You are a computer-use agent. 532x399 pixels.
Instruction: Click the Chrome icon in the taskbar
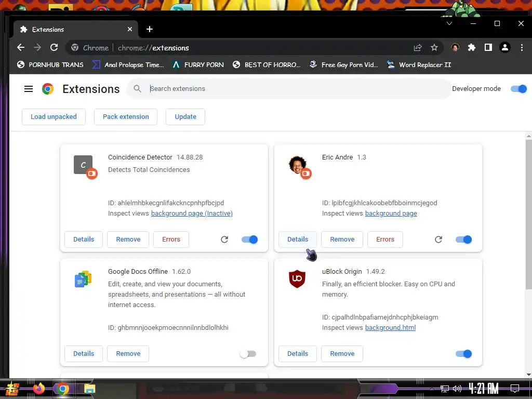click(x=62, y=389)
